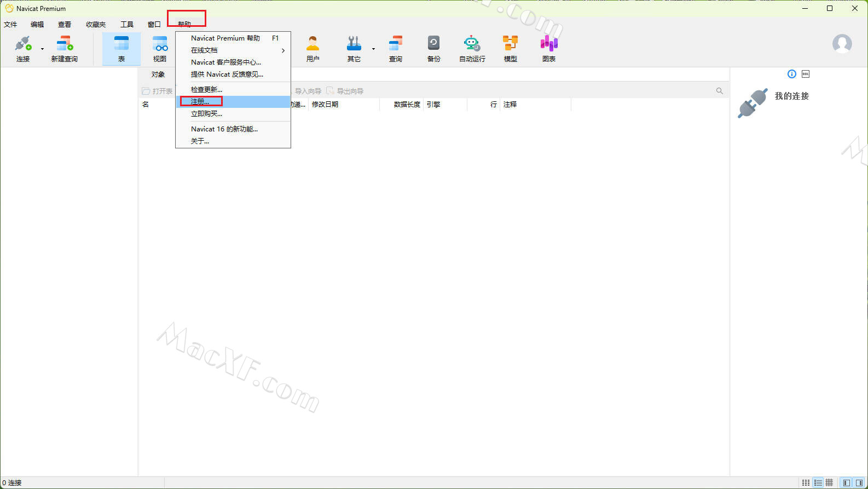Choose Navicat Premium 帮助 menu entry

point(233,38)
